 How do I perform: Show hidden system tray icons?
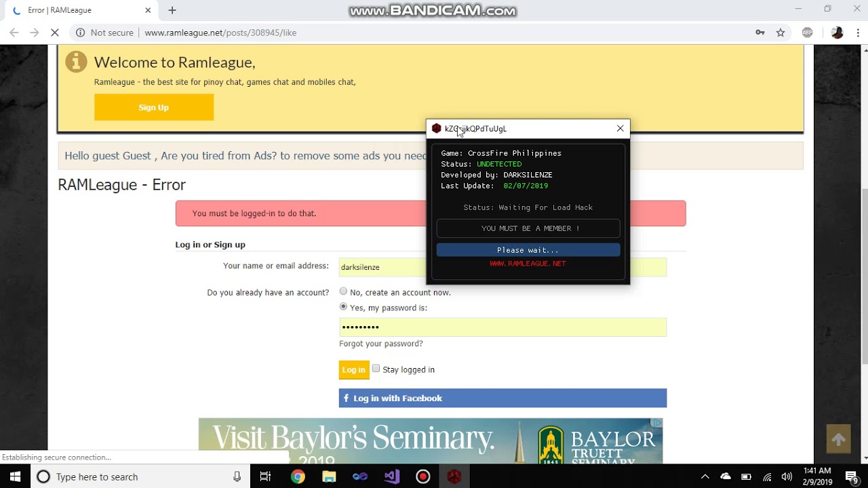coord(705,476)
